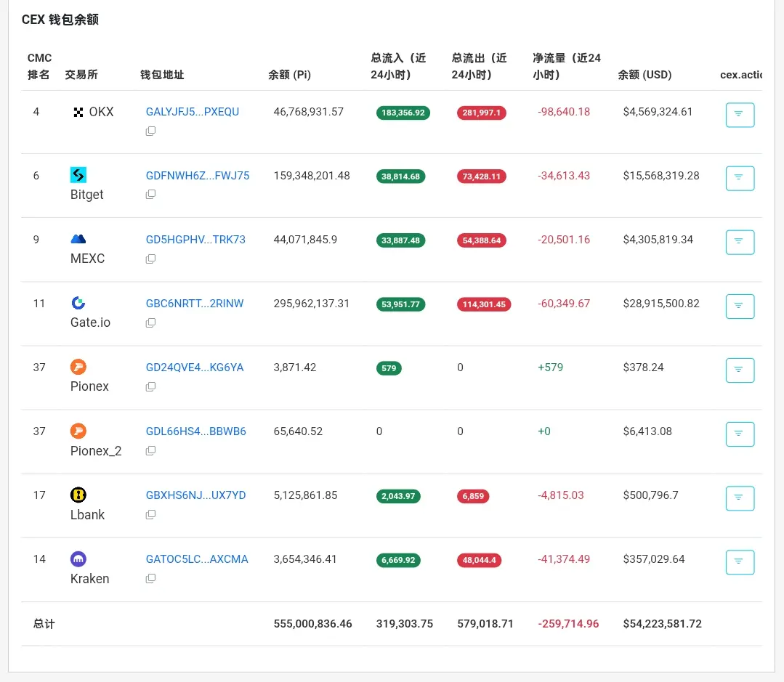Copy the Kraken wallet address

click(x=150, y=579)
